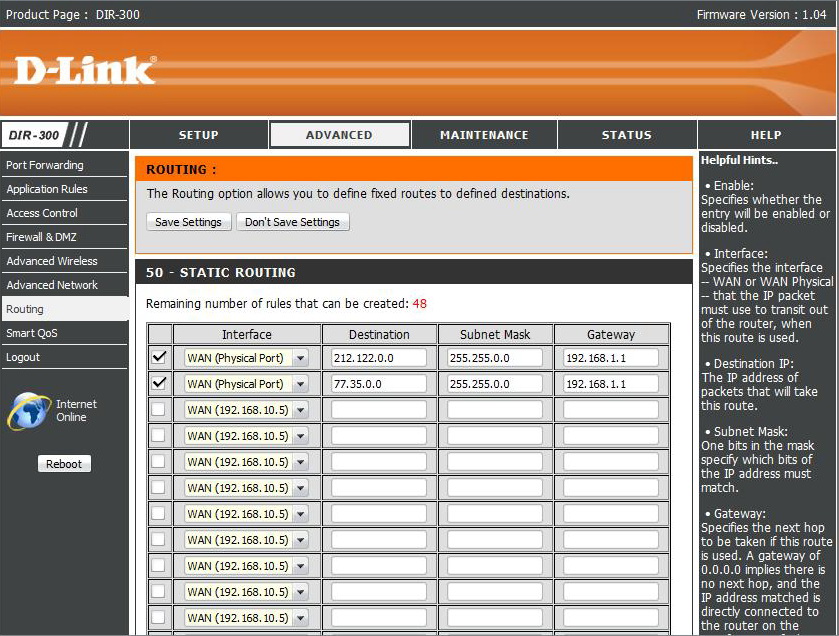Click the DIR-300 model label
The image size is (839, 636).
tap(34, 135)
